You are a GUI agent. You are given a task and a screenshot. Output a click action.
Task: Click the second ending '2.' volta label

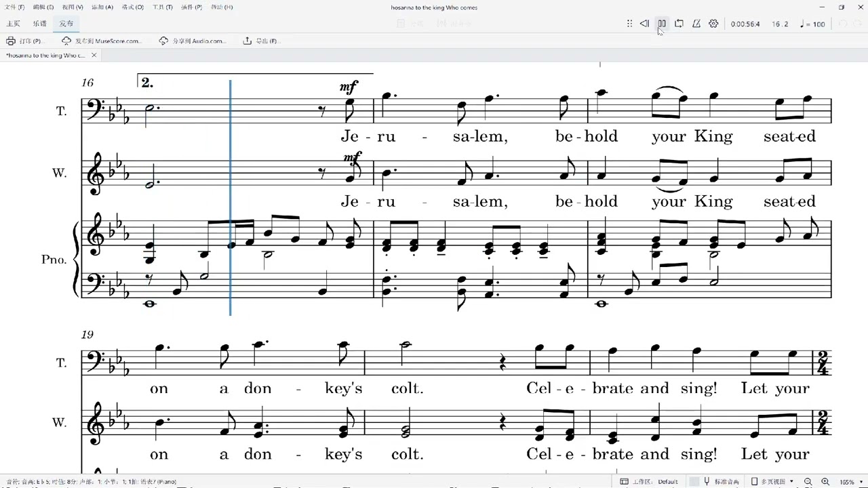click(x=147, y=83)
